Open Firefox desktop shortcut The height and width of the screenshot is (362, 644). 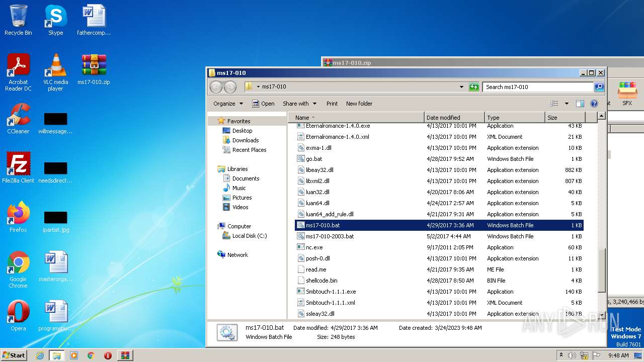click(18, 217)
